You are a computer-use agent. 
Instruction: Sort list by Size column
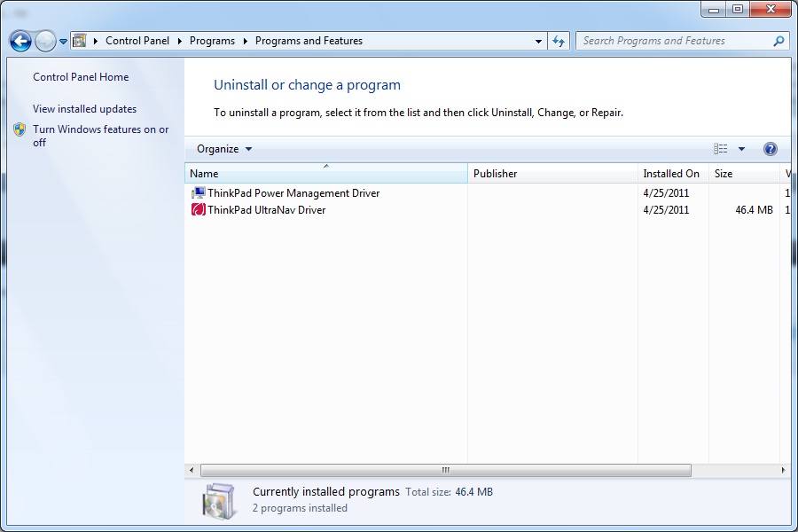744,174
